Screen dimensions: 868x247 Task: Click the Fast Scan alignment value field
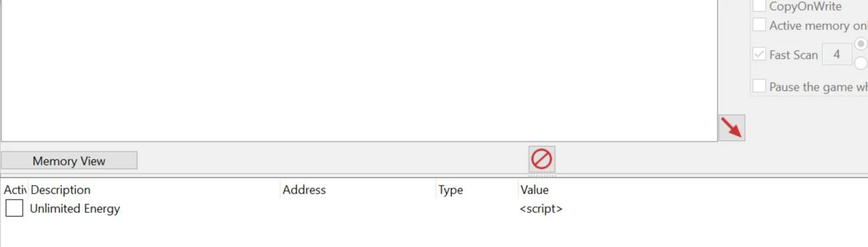click(837, 55)
